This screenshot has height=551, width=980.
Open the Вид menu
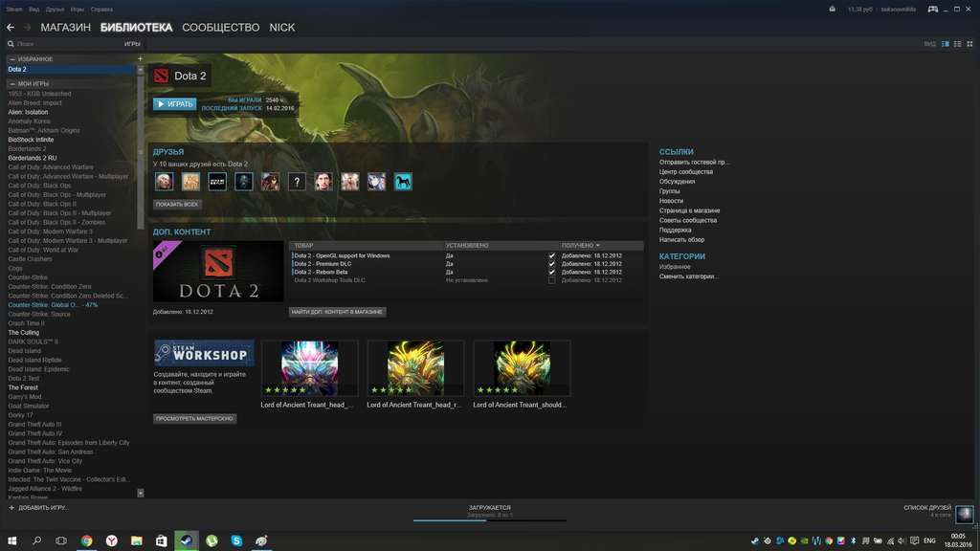pos(34,10)
